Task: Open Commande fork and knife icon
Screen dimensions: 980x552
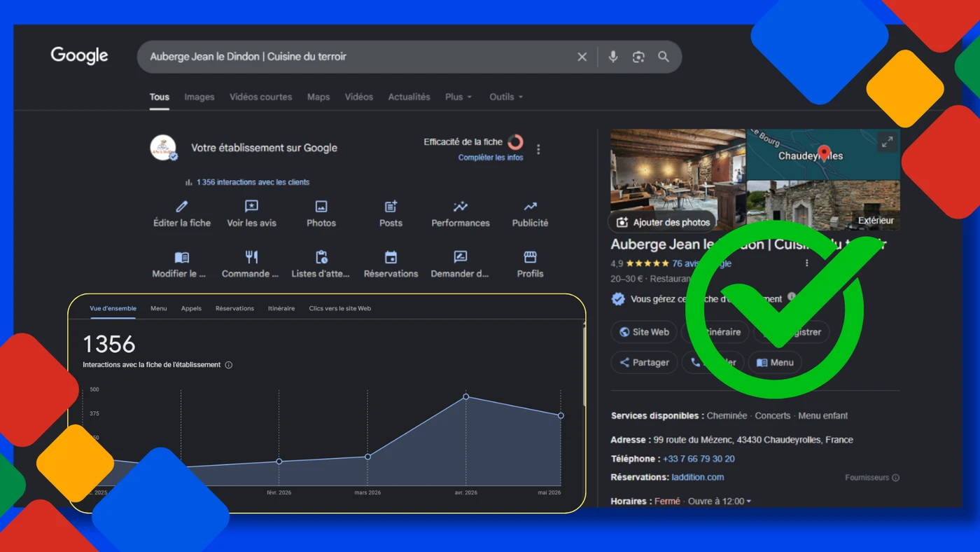Action: click(x=251, y=257)
